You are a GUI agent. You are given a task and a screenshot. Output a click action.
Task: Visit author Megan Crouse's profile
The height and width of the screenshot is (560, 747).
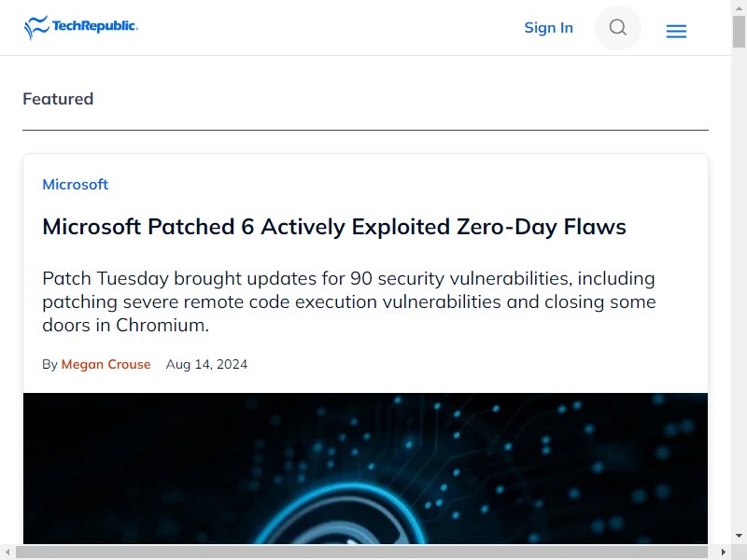pos(106,364)
